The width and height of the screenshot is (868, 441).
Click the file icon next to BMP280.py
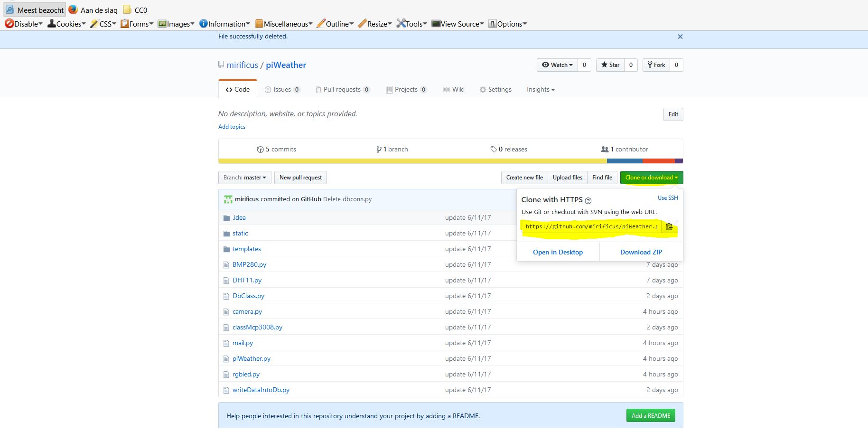(226, 265)
